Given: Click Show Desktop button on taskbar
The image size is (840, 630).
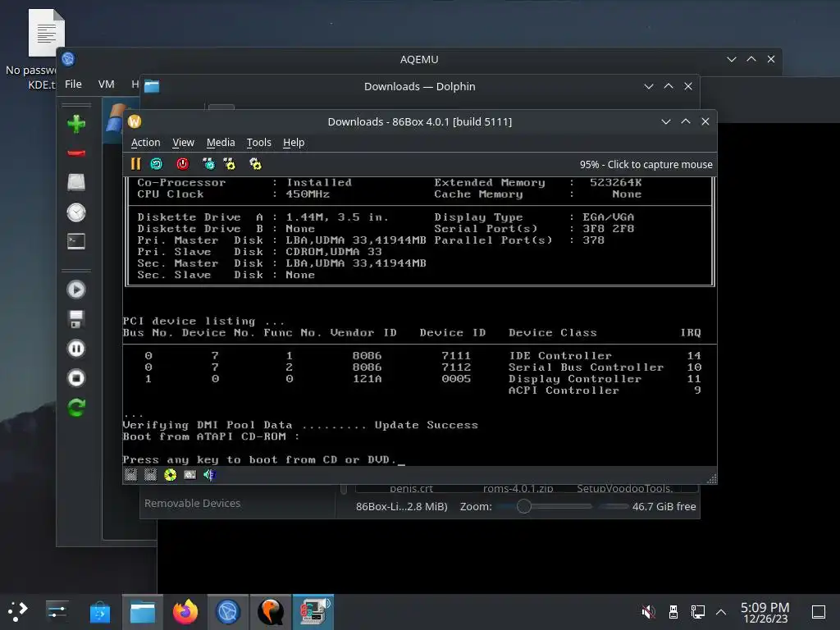Looking at the screenshot, I should (819, 611).
